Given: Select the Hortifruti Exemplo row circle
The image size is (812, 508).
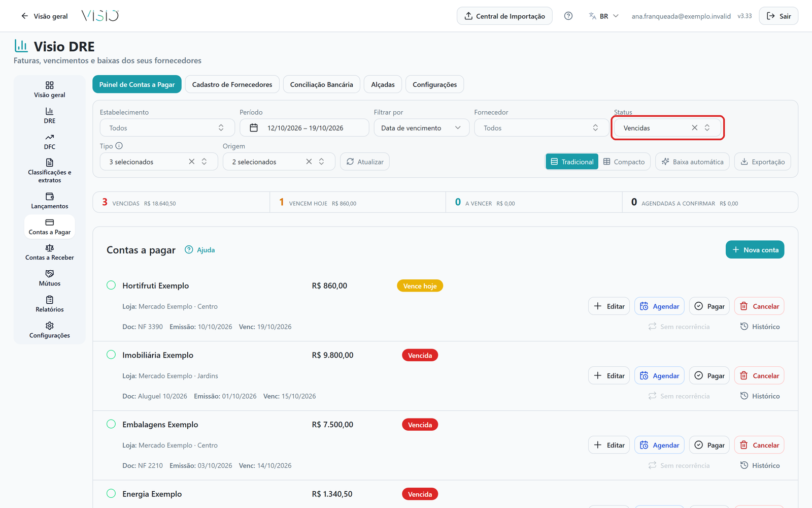Looking at the screenshot, I should [x=111, y=285].
